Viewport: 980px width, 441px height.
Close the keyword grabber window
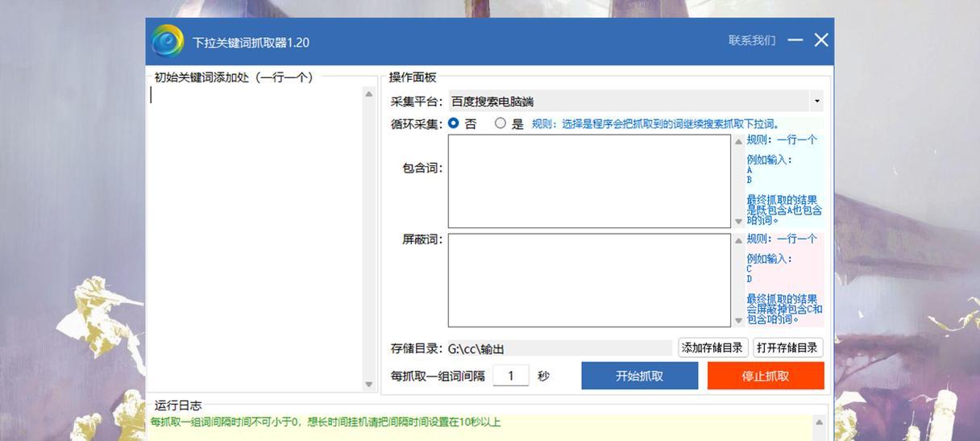821,40
